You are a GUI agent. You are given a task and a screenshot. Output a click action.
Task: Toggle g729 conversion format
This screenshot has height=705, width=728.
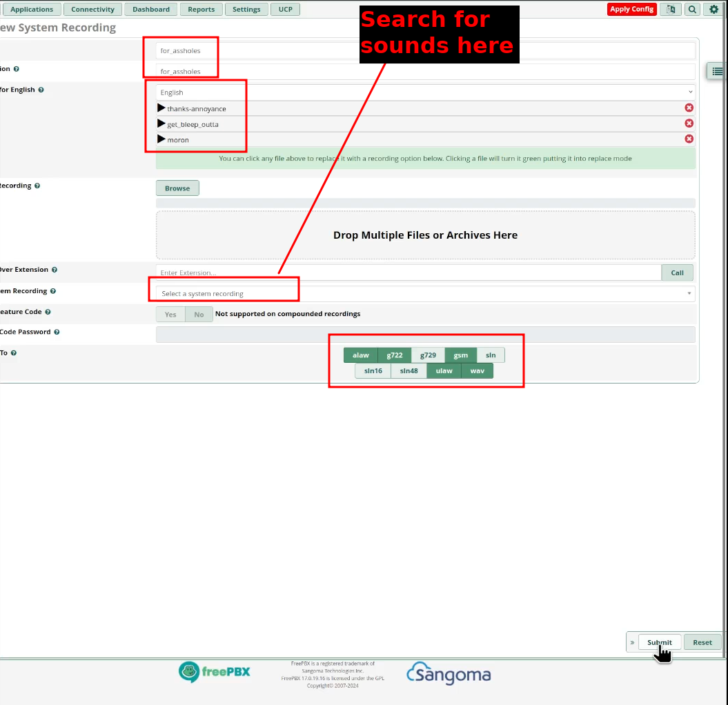(428, 355)
